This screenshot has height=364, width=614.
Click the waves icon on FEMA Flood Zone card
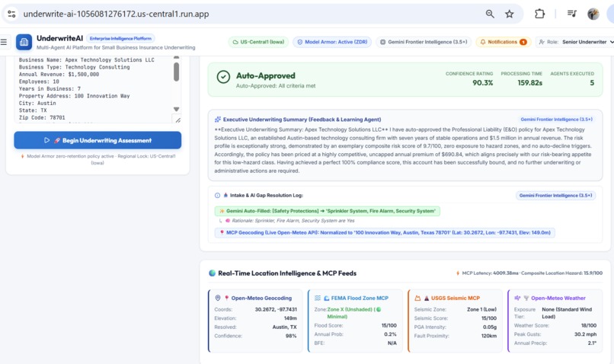click(318, 298)
